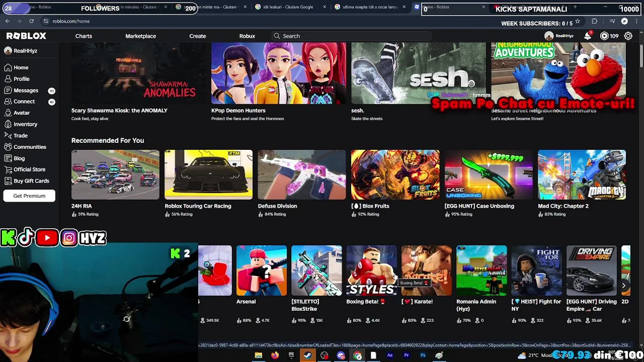
Task: Open Roblox Touring Car Racing thumbnail
Action: (x=208, y=174)
